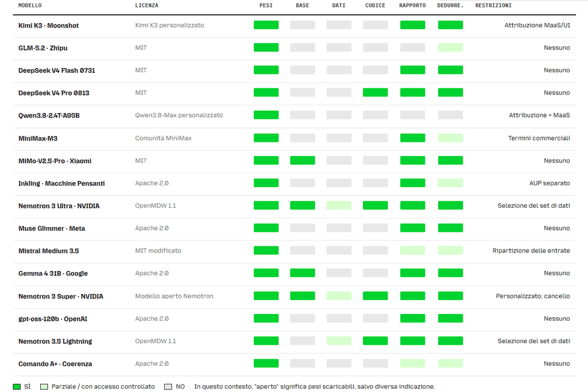
Task: Click the MIT license of GLM-5.2
Action: (x=141, y=48)
